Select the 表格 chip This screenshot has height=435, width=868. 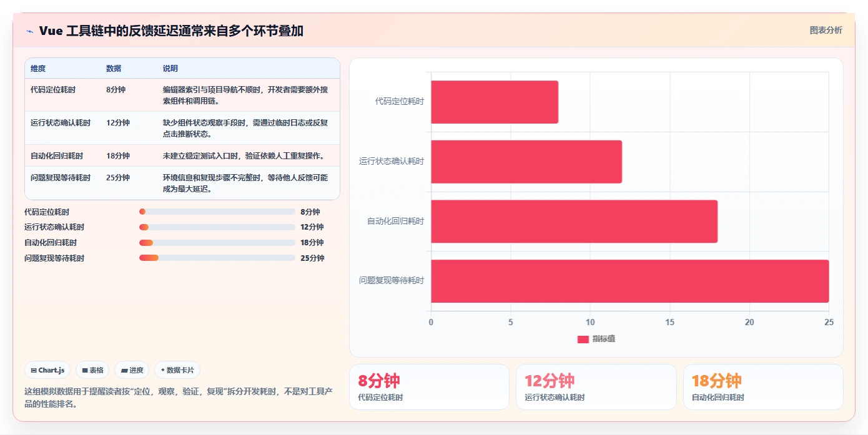click(92, 370)
